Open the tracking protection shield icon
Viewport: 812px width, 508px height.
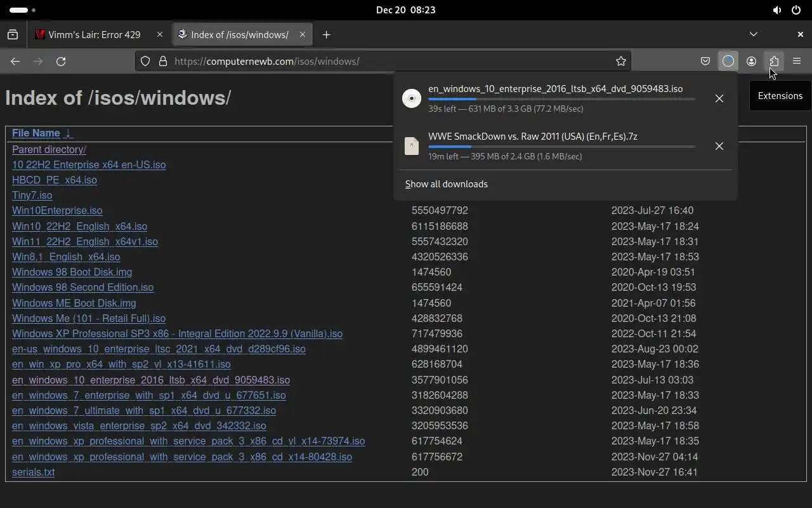[x=145, y=61]
